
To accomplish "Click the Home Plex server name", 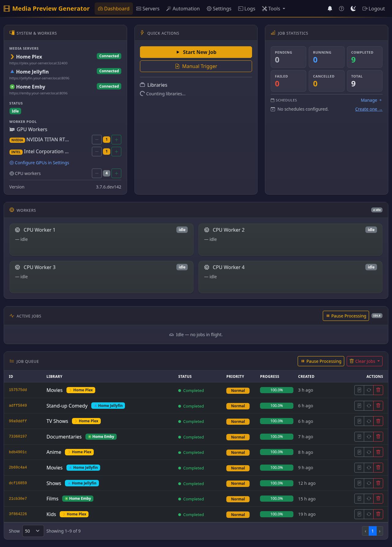I will click(29, 57).
